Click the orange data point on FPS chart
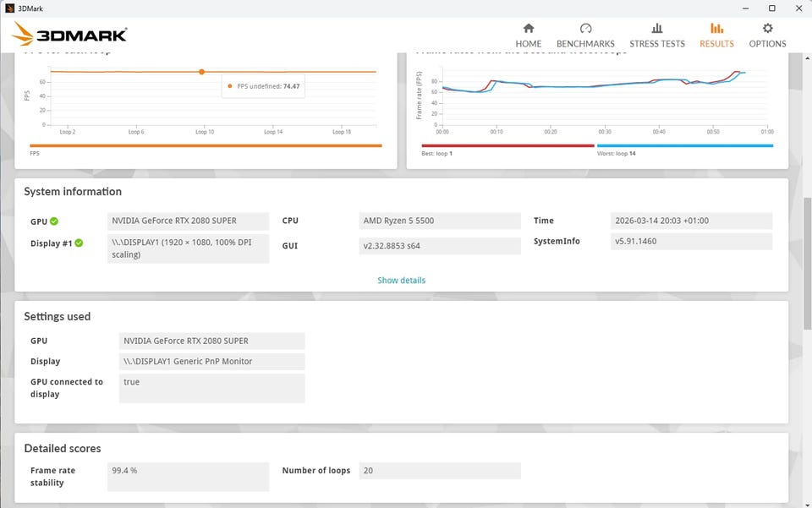The image size is (812, 508). tap(202, 72)
